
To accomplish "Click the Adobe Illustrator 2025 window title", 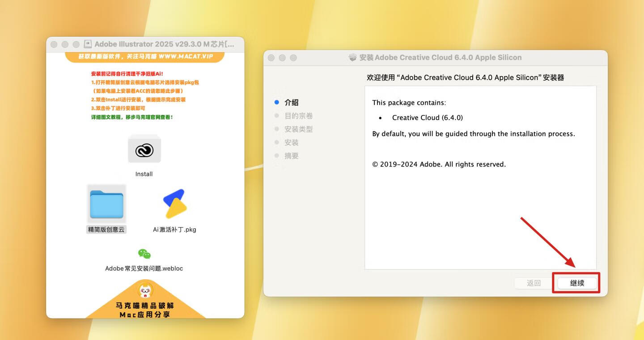I will pos(164,44).
